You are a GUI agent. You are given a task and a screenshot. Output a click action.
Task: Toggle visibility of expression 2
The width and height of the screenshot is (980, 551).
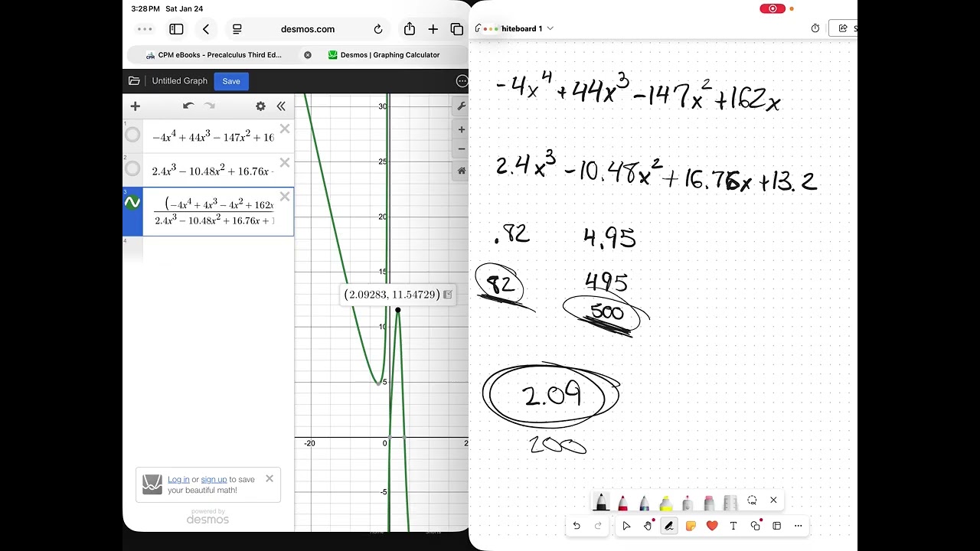(132, 169)
